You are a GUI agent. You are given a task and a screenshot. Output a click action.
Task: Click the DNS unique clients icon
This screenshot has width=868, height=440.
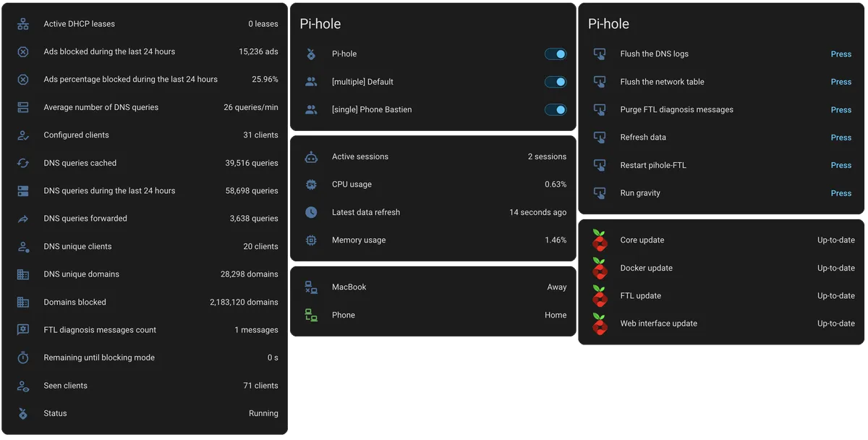click(x=23, y=247)
